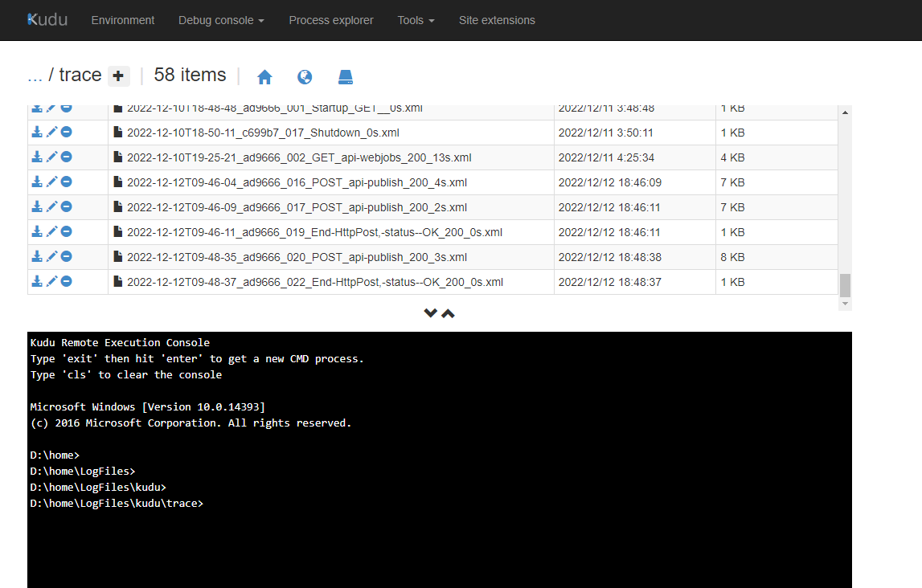This screenshot has width=922, height=588.
Task: Open local drive view with the disk icon
Action: pyautogui.click(x=345, y=76)
